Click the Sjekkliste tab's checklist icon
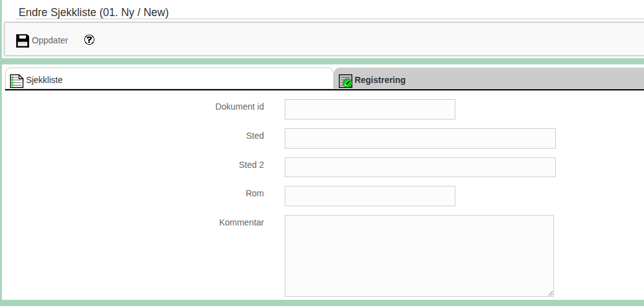 click(17, 81)
